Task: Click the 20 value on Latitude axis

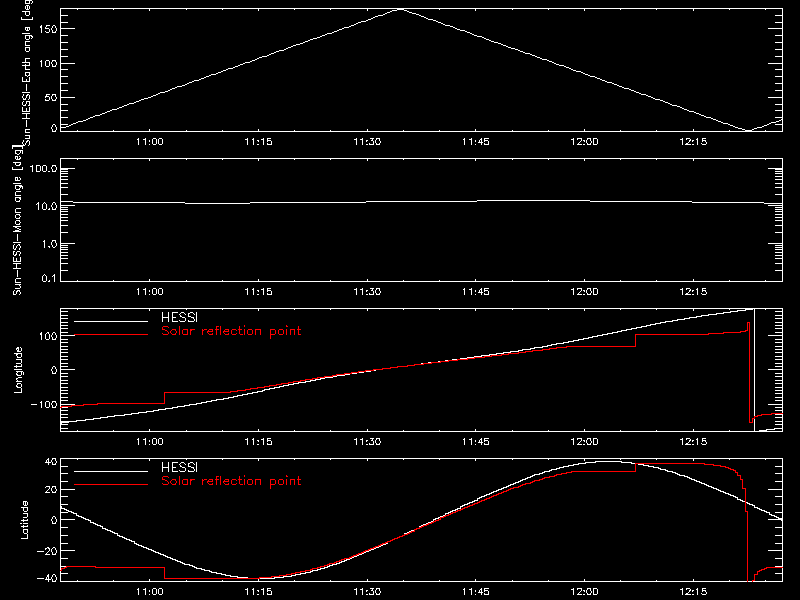Action: point(51,490)
